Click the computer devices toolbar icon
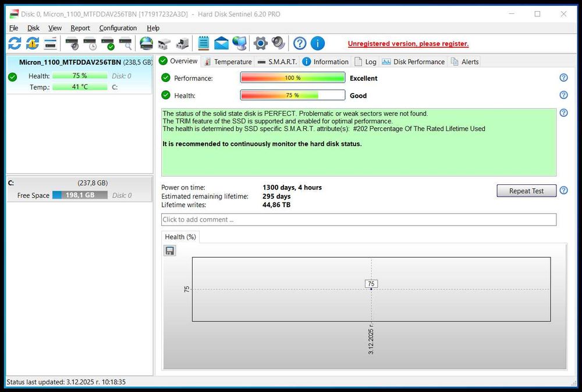Viewport: 582px width, 392px height. (x=182, y=44)
